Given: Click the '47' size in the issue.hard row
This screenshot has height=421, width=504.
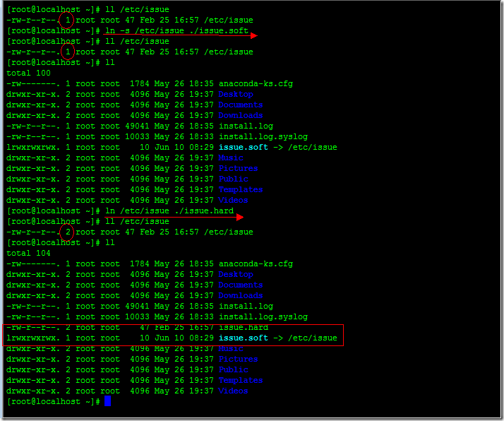Looking at the screenshot, I should pyautogui.click(x=145, y=328).
